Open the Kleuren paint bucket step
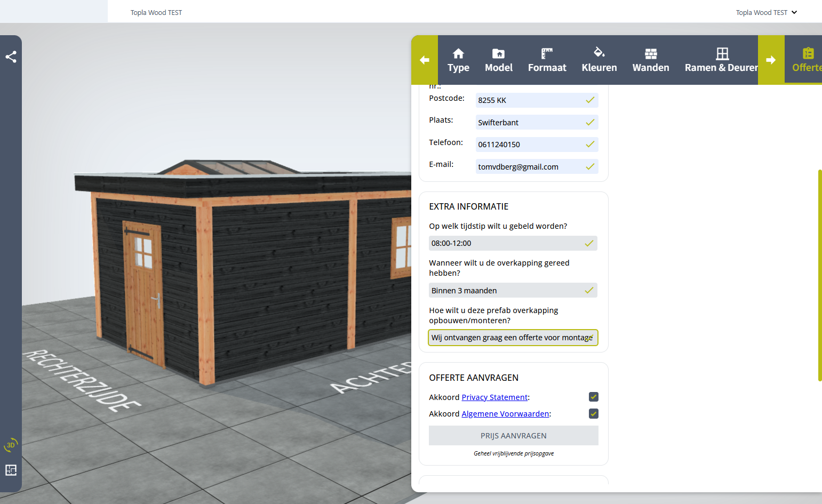 [x=599, y=60]
